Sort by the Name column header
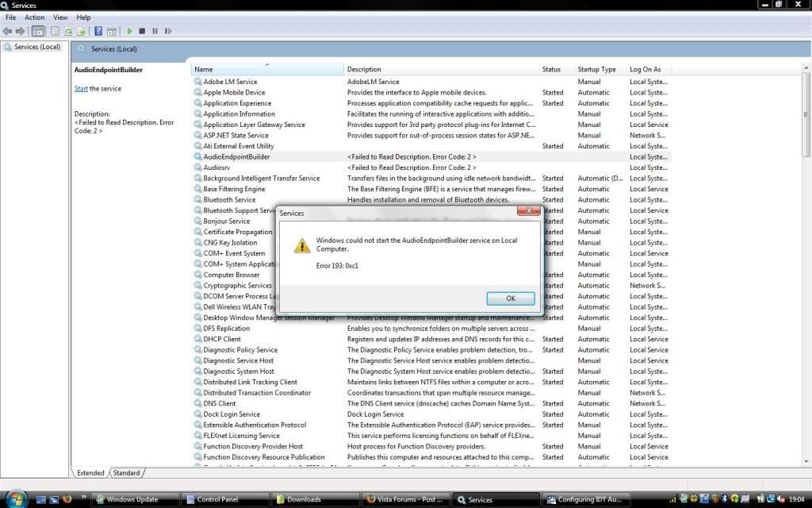The image size is (812, 508). (x=266, y=69)
